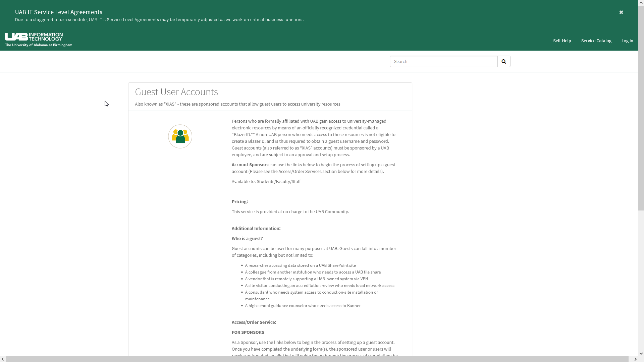Click 'This service is provided at no charge' text

pyautogui.click(x=290, y=212)
